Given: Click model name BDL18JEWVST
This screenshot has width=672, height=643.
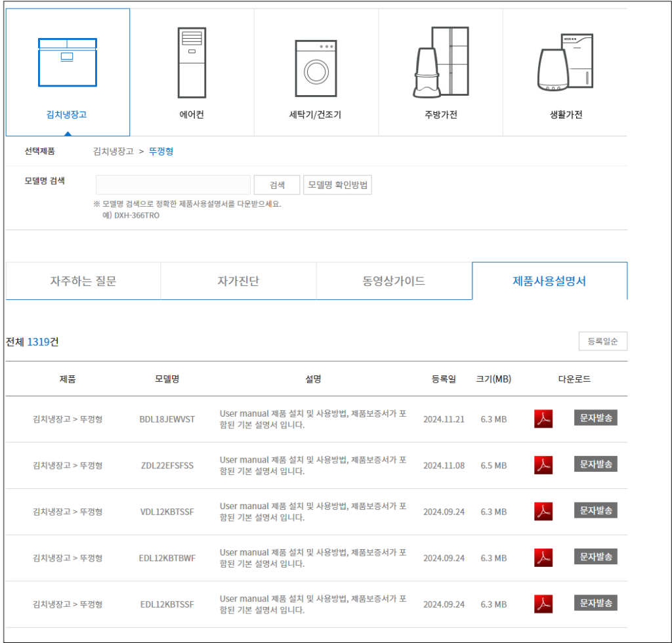Looking at the screenshot, I should (x=167, y=419).
